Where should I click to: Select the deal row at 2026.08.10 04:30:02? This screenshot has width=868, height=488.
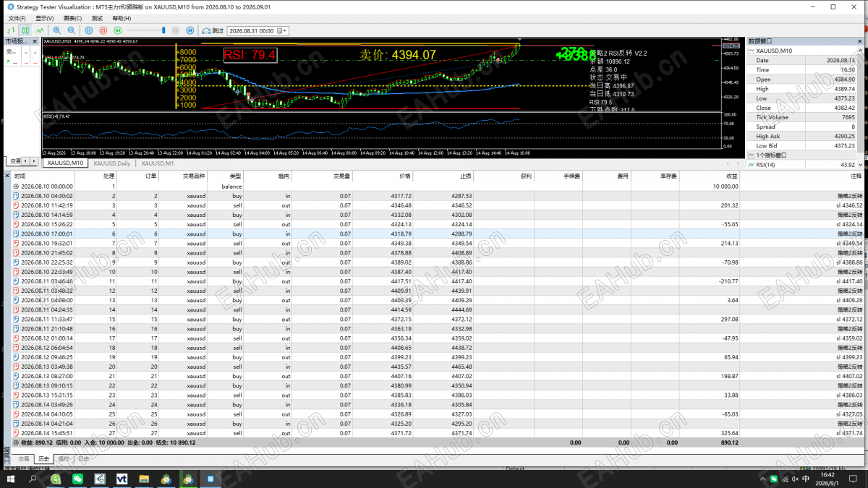pyautogui.click(x=438, y=196)
